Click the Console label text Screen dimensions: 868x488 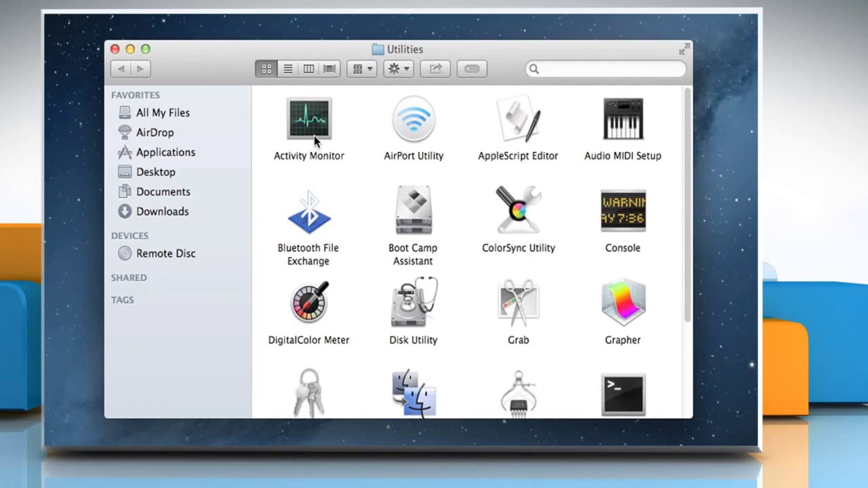(x=623, y=247)
